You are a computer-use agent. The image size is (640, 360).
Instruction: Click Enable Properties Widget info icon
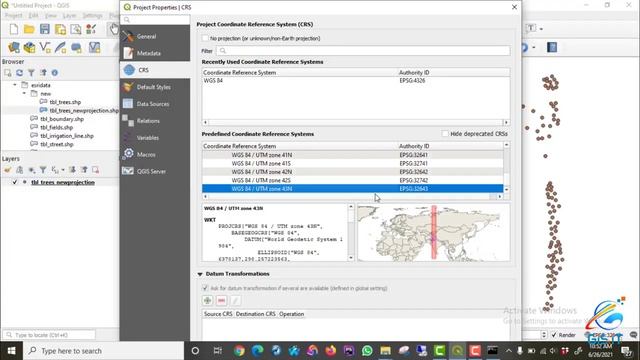tap(55, 73)
